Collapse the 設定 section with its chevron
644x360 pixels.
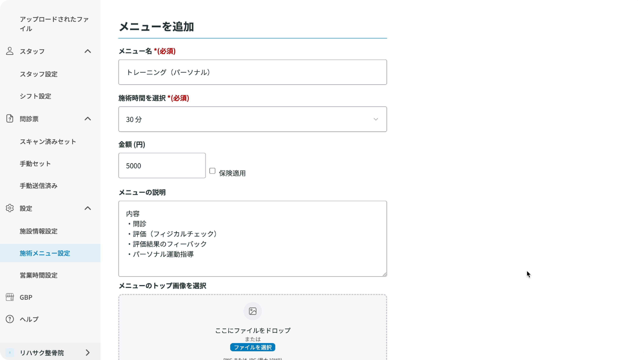click(88, 208)
